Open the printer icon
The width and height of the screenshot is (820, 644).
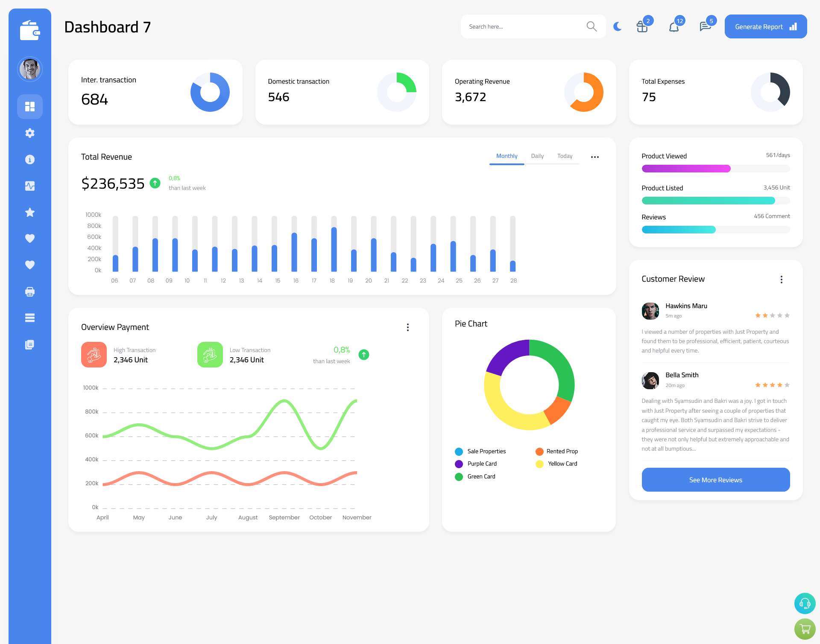(30, 291)
